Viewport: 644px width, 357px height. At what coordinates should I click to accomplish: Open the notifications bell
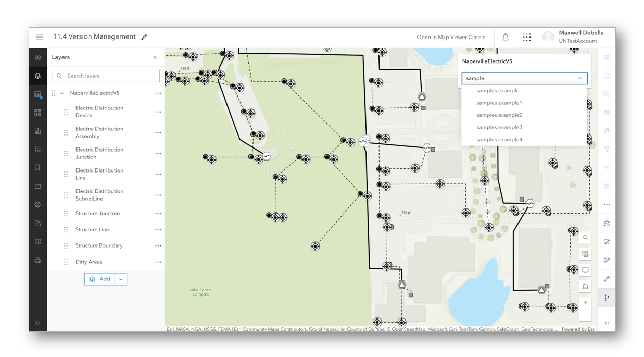click(506, 38)
